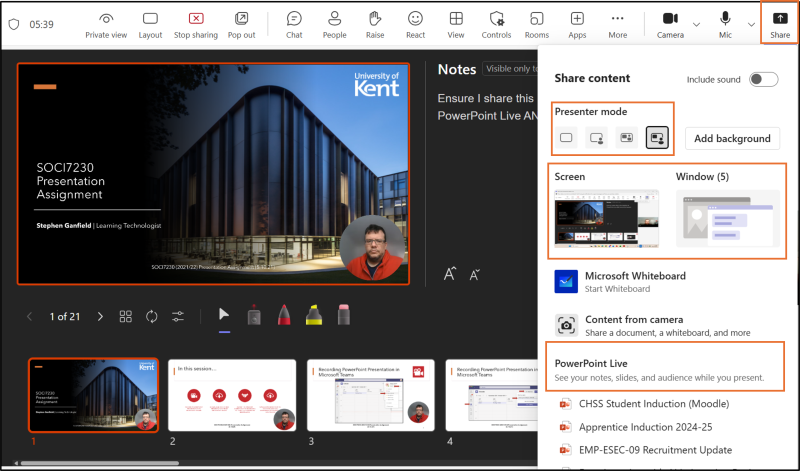Screen dimensions: 800x471
Task: Open presentation settings sliders icon
Action: pos(178,316)
